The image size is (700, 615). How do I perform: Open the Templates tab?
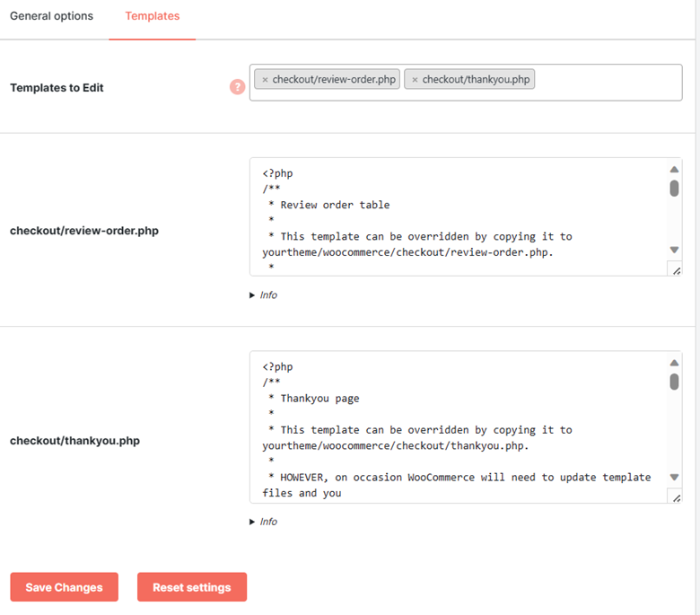point(153,16)
